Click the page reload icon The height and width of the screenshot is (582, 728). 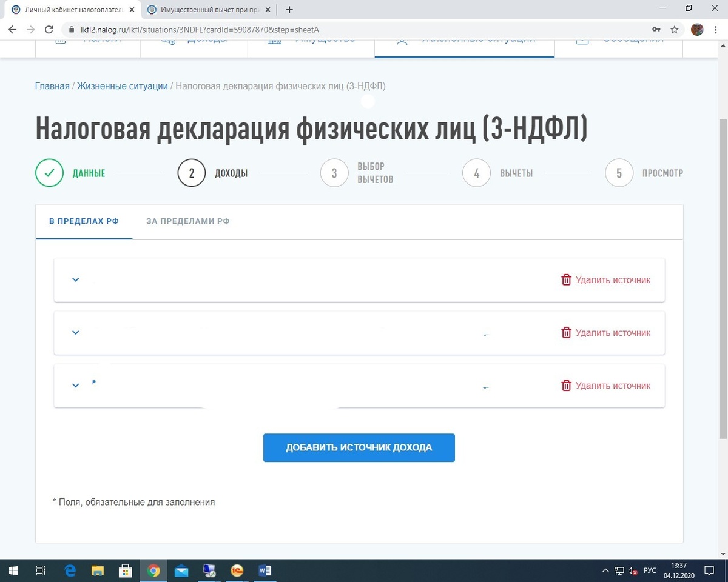(49, 29)
